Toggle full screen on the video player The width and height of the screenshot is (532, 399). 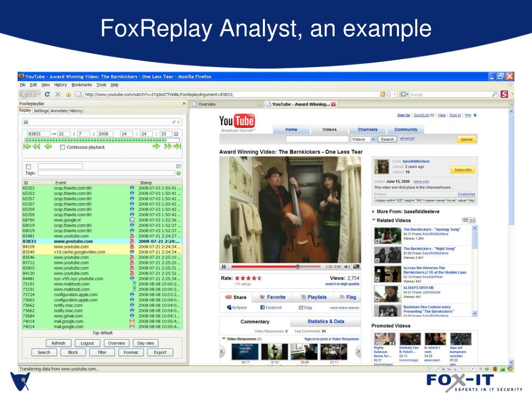point(356,267)
